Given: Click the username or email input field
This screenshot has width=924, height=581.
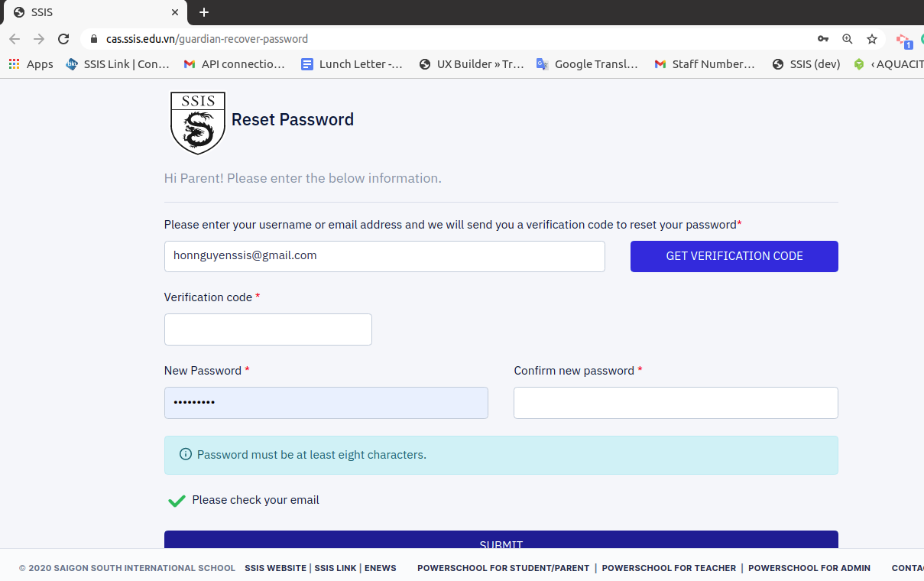Looking at the screenshot, I should [384, 256].
